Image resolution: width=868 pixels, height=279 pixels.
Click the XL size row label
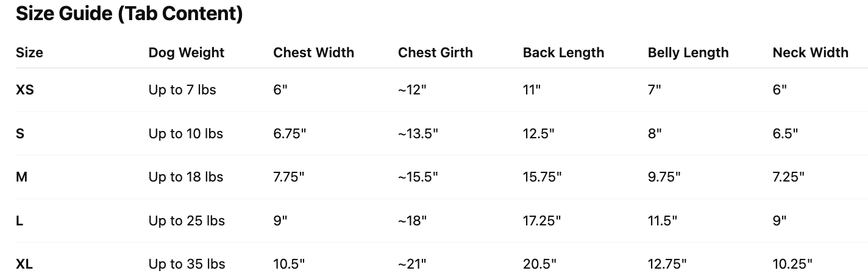(x=24, y=264)
